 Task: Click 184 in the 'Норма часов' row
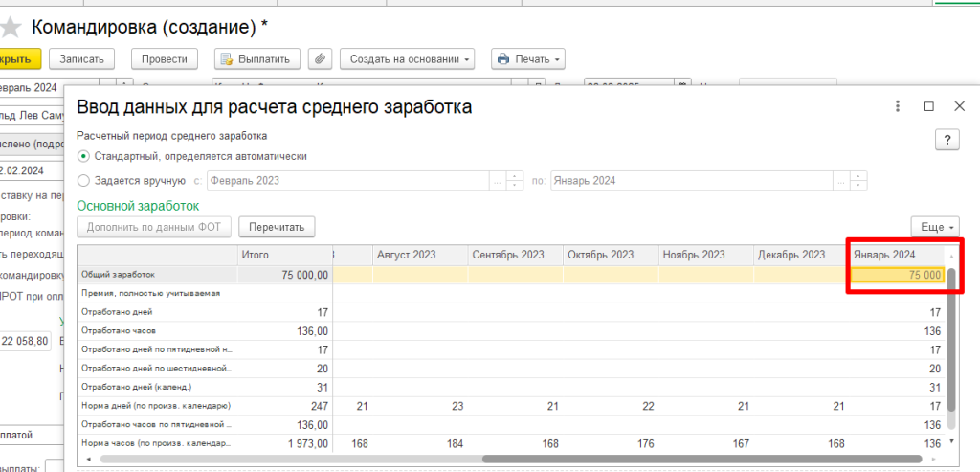click(455, 443)
